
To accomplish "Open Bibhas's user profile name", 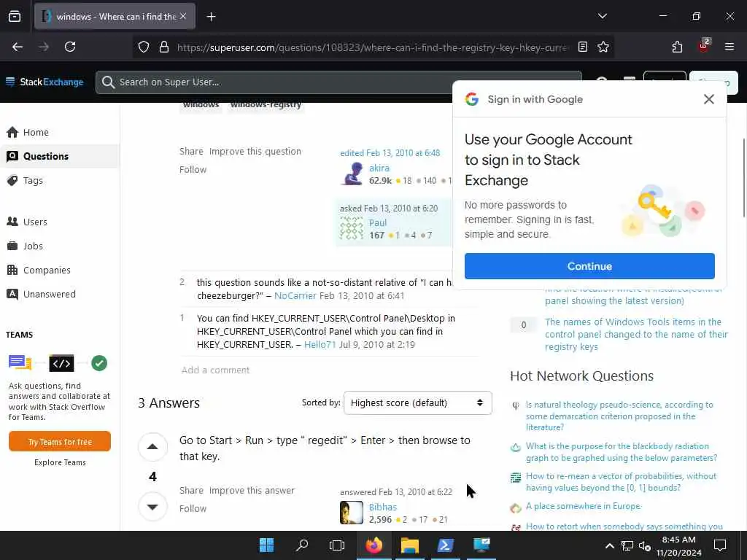I will tap(382, 507).
